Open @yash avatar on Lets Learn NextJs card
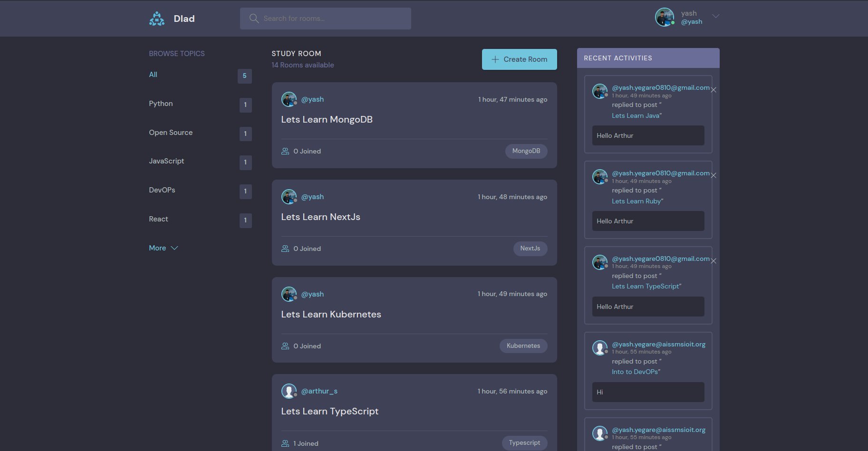868x451 pixels. [x=289, y=196]
